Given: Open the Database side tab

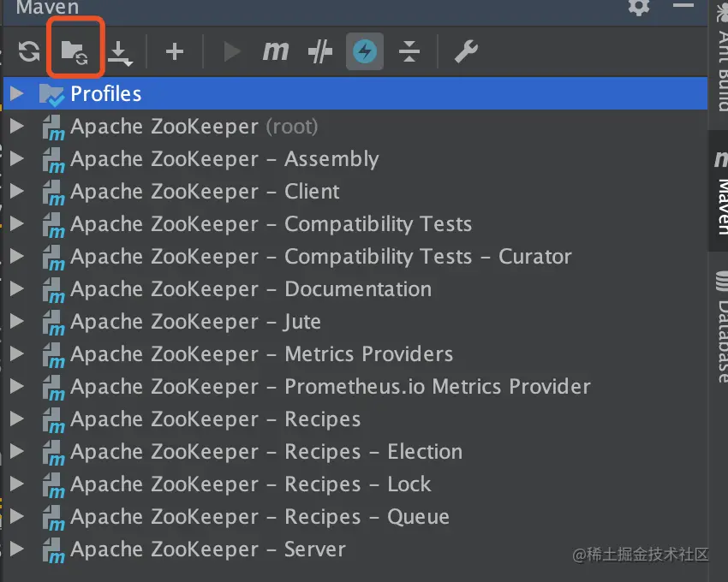Looking at the screenshot, I should pyautogui.click(x=721, y=326).
